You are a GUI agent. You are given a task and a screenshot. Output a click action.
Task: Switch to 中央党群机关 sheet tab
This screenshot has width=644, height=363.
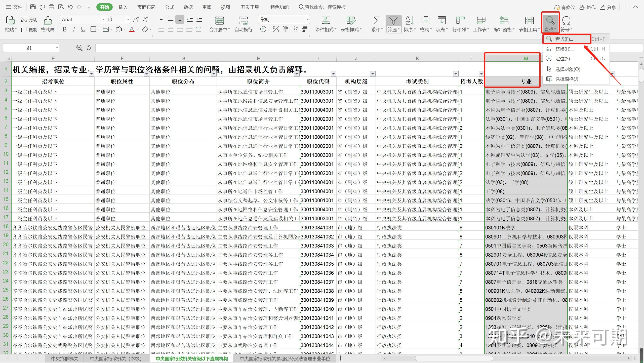tap(65, 358)
